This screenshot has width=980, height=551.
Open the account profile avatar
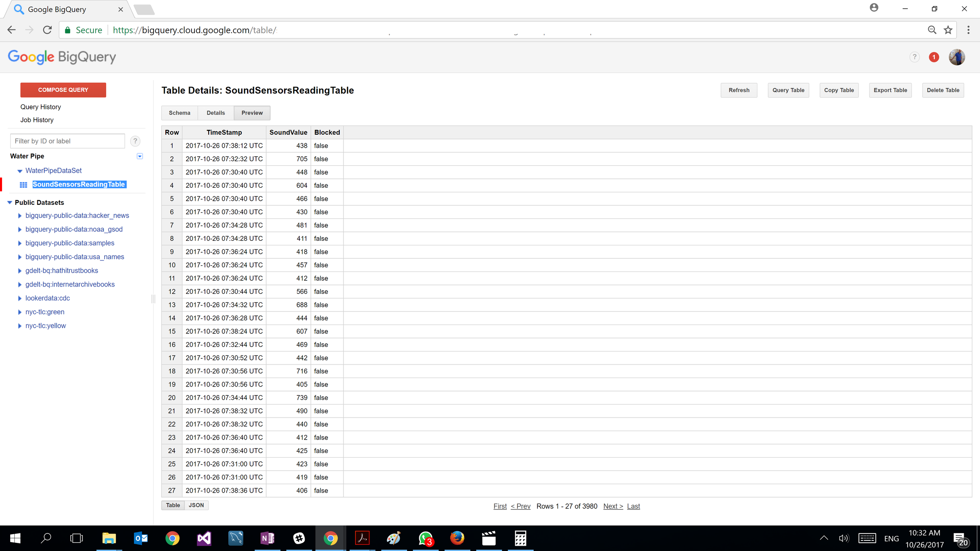click(x=957, y=57)
